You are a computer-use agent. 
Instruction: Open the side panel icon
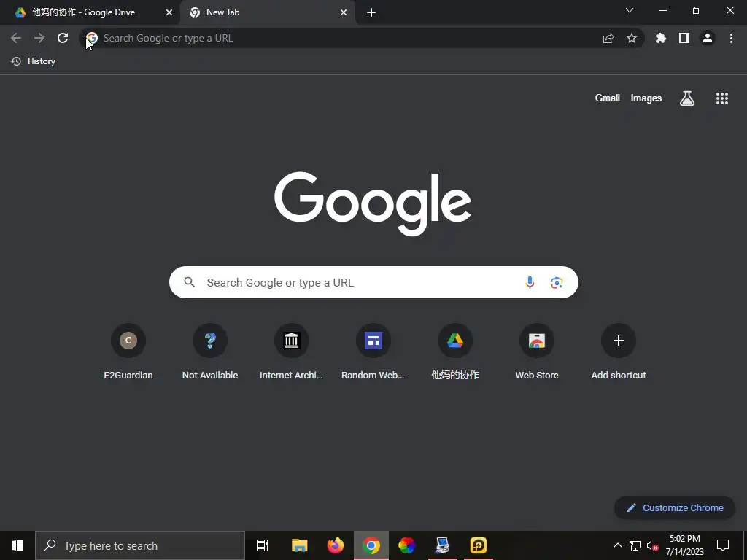pyautogui.click(x=684, y=38)
